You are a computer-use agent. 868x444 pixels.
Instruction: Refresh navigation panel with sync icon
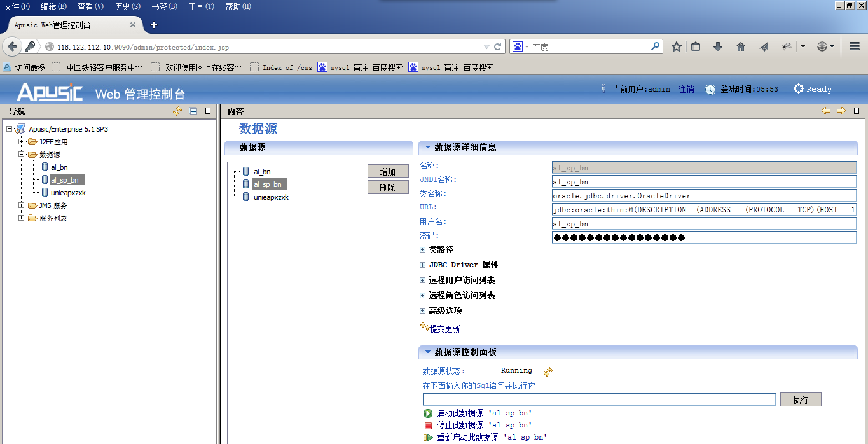(177, 111)
